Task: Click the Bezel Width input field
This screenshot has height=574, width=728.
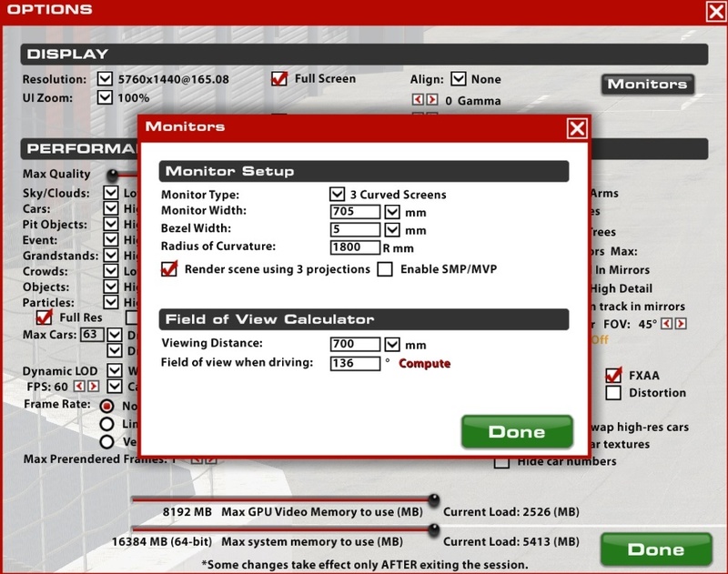Action: tap(355, 229)
